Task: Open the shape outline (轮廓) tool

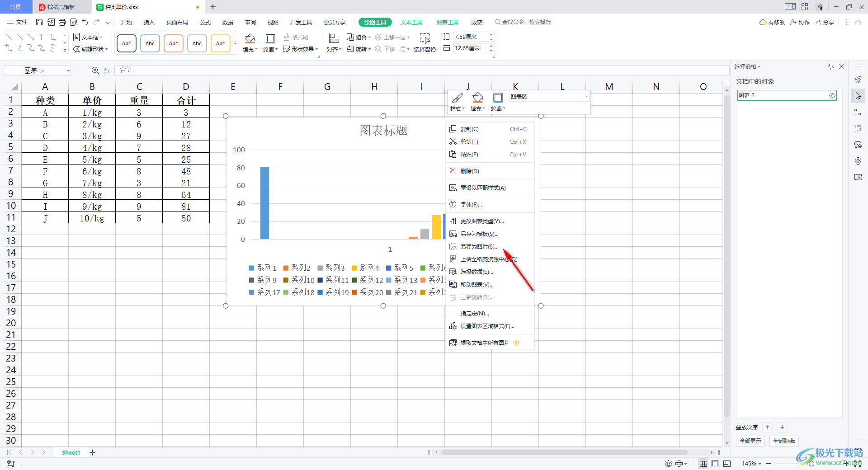Action: click(270, 43)
